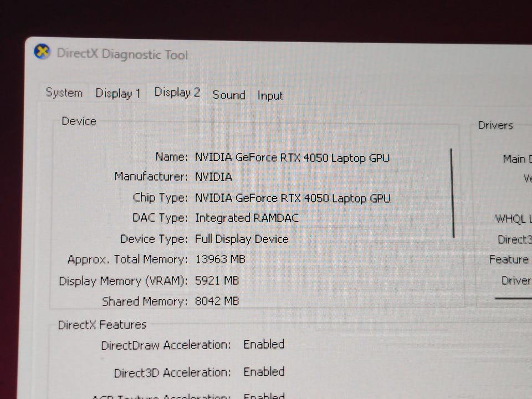Click the 8042 MB shared memory value
The image size is (532, 399).
217,301
